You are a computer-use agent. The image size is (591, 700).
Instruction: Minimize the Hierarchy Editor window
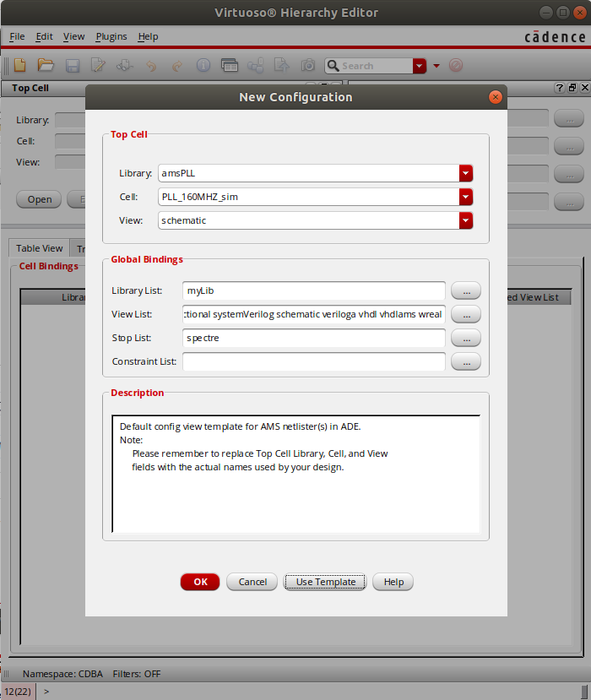546,13
